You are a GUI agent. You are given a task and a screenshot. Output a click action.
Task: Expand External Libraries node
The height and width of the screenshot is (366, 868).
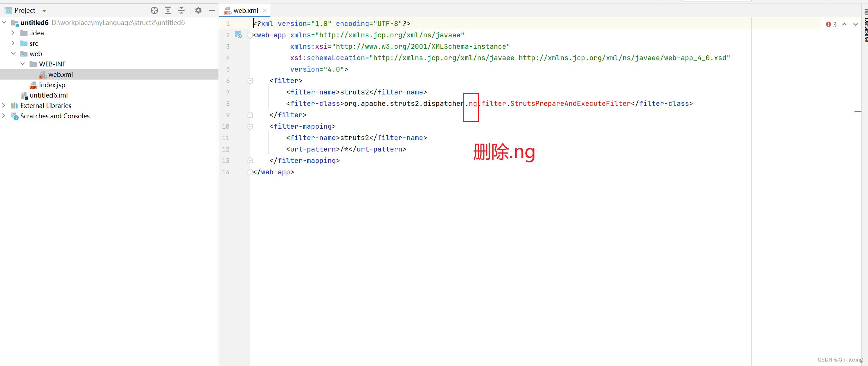pyautogui.click(x=3, y=106)
